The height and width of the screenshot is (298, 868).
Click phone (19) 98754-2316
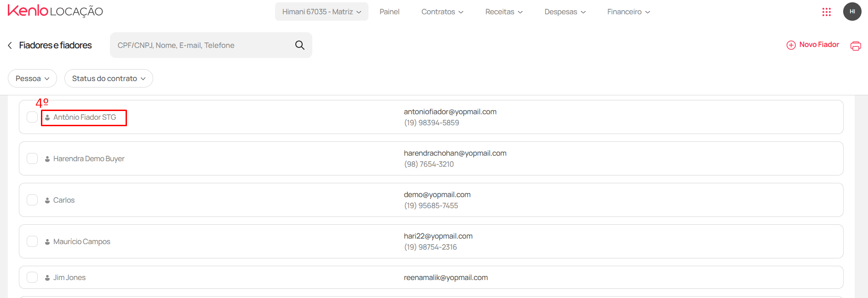431,247
